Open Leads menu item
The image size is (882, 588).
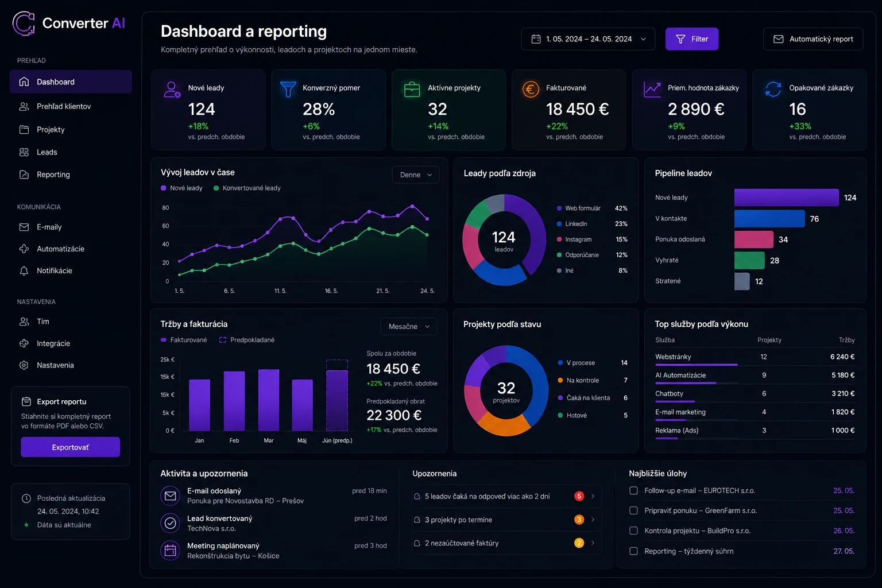pos(71,152)
